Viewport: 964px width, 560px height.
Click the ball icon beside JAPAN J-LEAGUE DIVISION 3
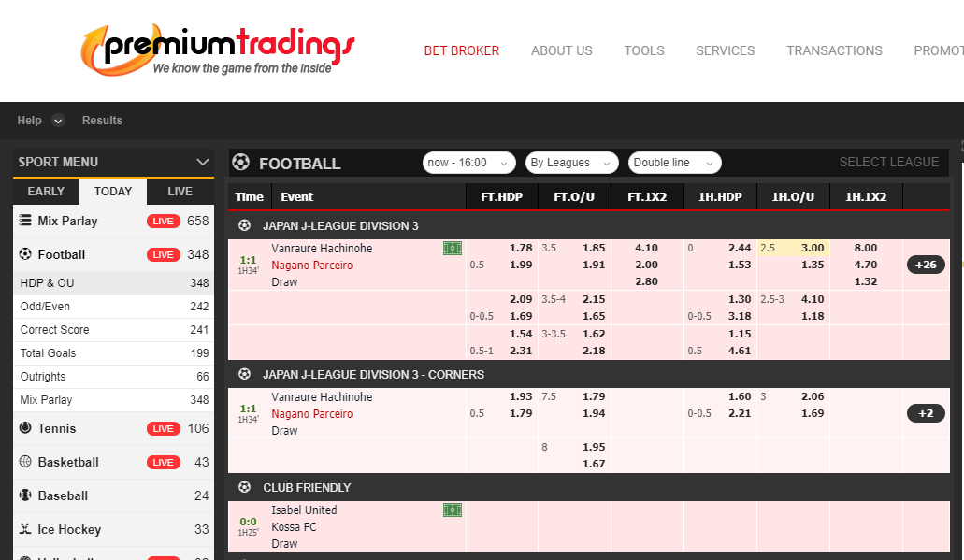tap(245, 225)
